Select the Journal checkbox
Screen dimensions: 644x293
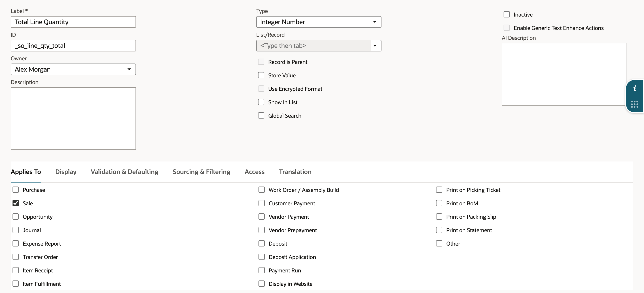15,230
